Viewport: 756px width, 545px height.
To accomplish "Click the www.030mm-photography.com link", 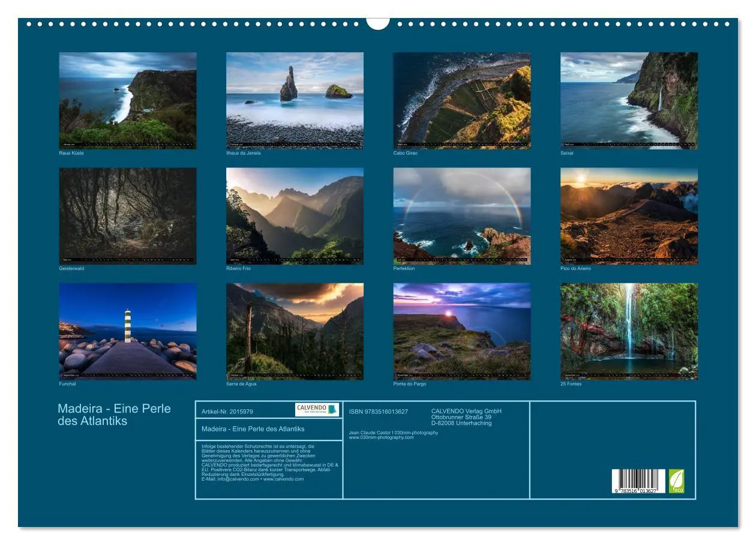I will tap(380, 437).
